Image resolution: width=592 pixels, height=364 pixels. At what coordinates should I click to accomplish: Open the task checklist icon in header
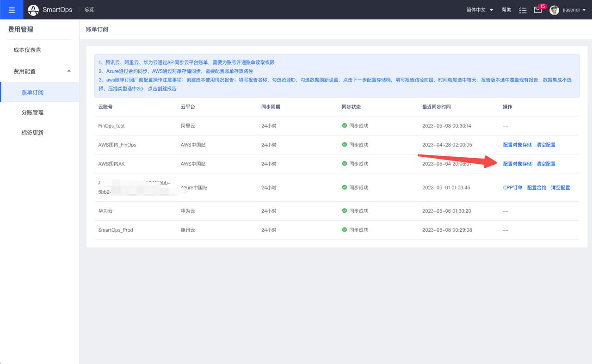click(523, 10)
